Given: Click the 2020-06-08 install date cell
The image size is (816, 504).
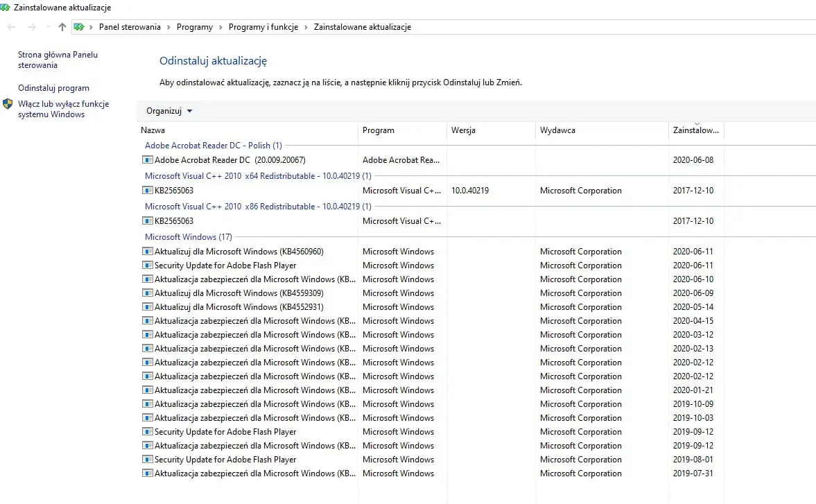Looking at the screenshot, I should tap(693, 159).
